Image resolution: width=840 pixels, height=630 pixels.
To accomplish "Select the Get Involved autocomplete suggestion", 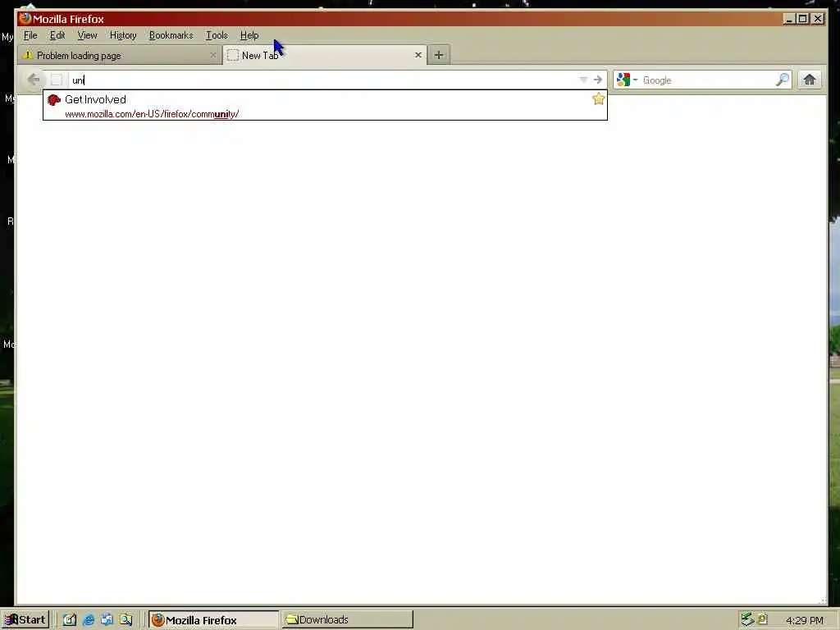I will 325,106.
